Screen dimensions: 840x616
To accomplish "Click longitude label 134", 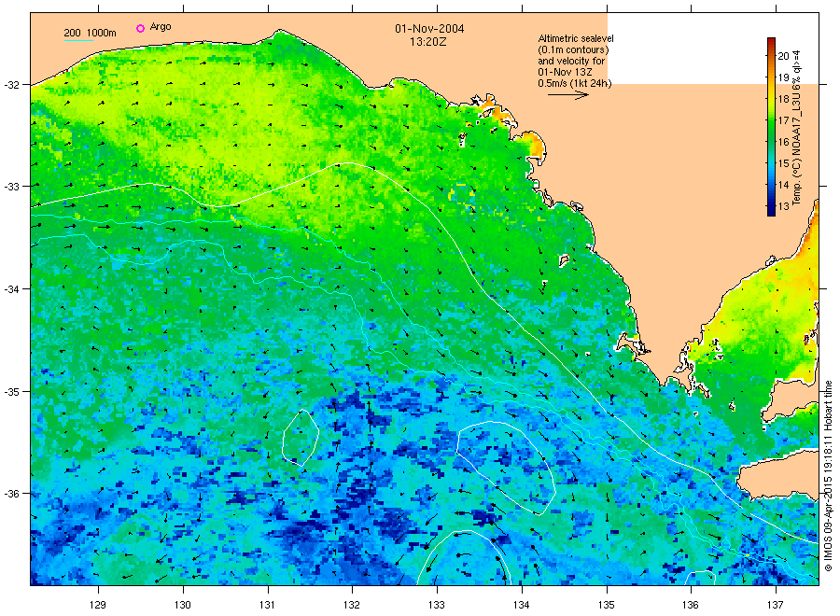I will tap(521, 605).
